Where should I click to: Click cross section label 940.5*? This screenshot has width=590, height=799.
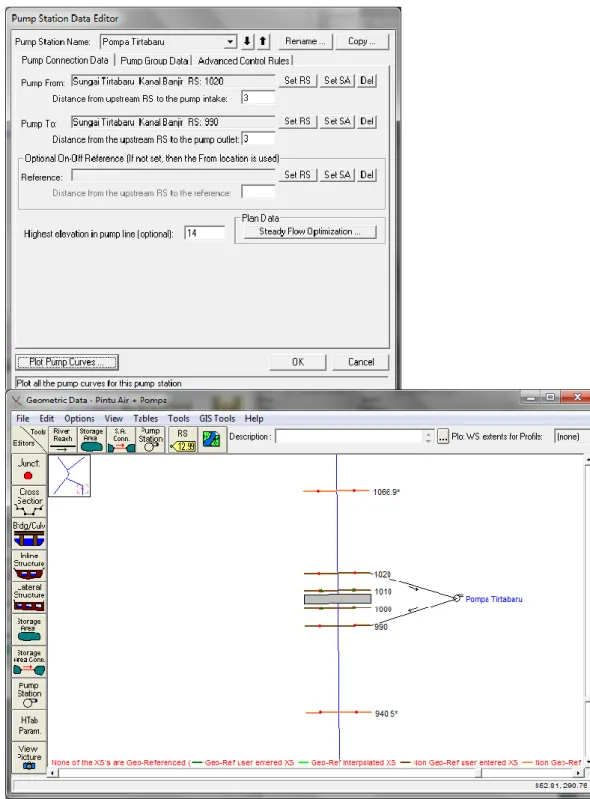pos(386,714)
